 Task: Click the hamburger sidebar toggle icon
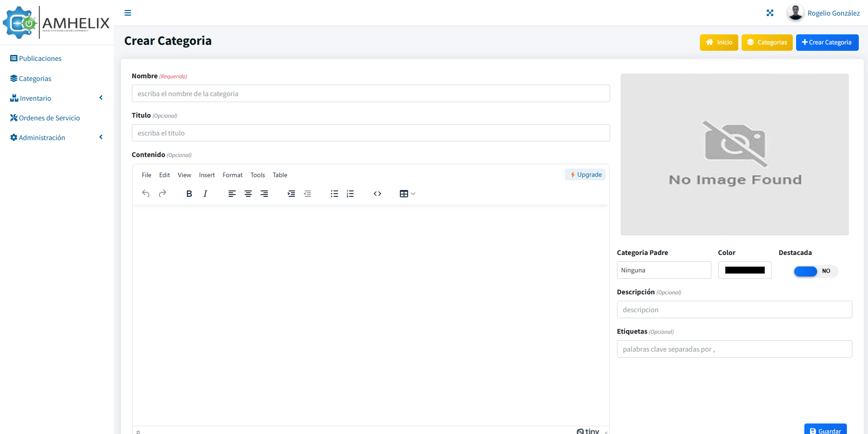(x=128, y=13)
